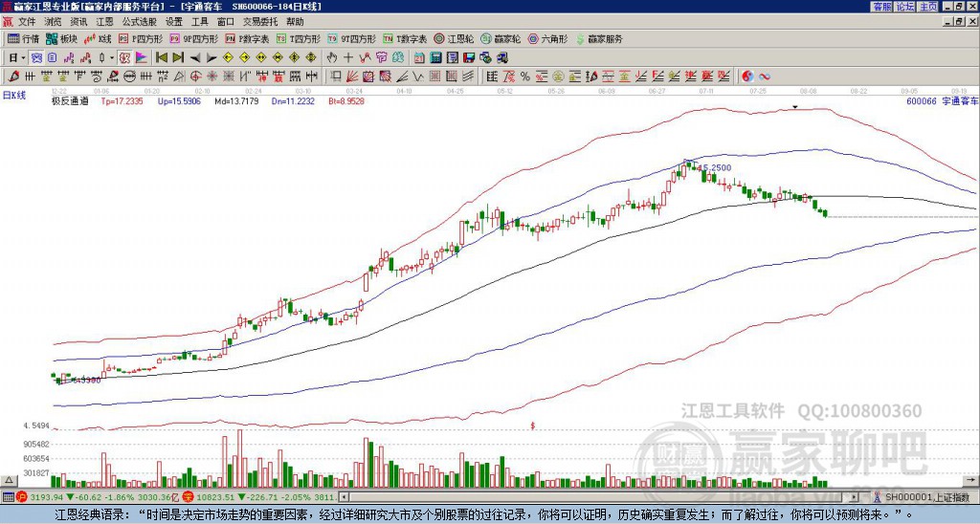
Task: Select the red fan lines tool
Action: point(352,76)
